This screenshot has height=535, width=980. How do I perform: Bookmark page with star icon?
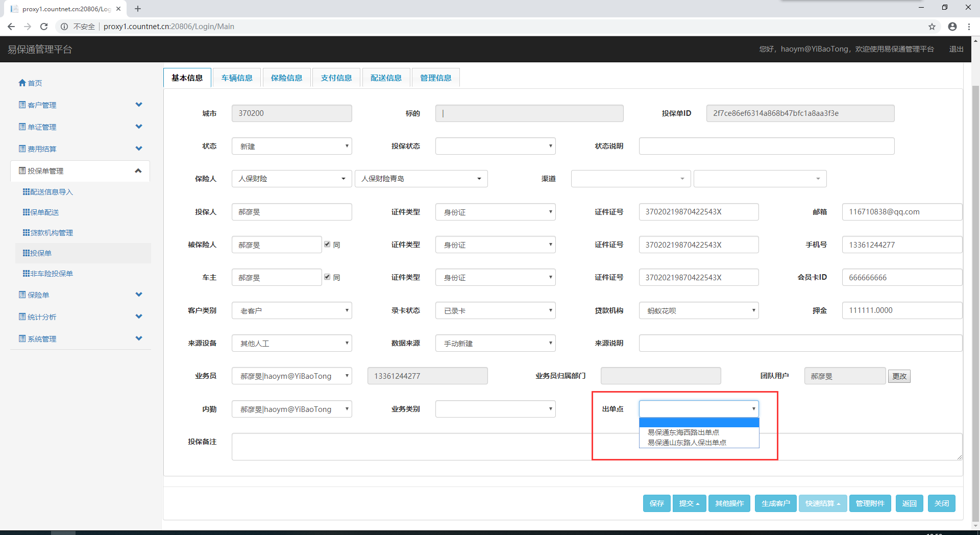pyautogui.click(x=932, y=27)
